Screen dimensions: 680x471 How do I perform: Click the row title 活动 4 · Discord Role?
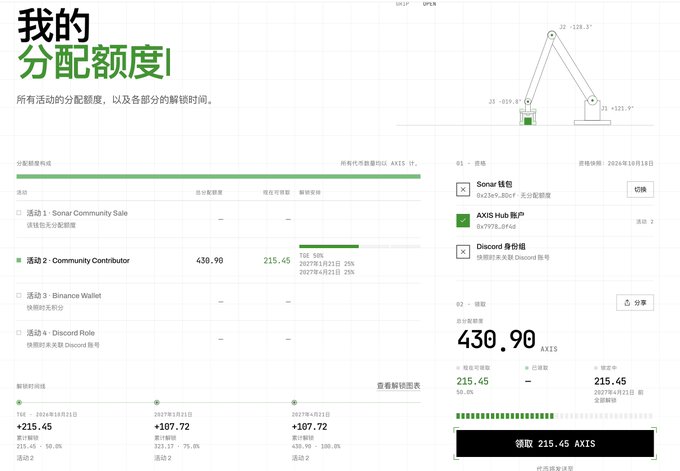[61, 333]
